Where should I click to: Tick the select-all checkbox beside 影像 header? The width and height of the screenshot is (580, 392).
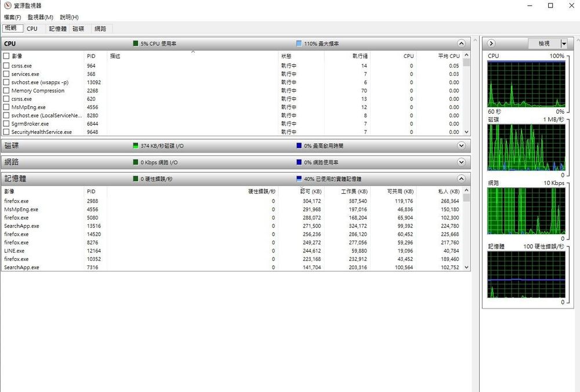(x=6, y=56)
